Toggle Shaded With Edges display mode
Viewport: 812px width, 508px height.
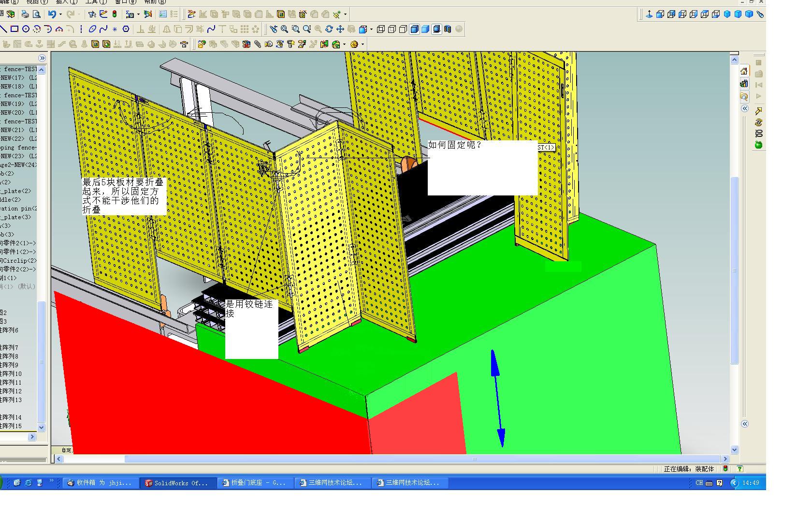point(414,29)
